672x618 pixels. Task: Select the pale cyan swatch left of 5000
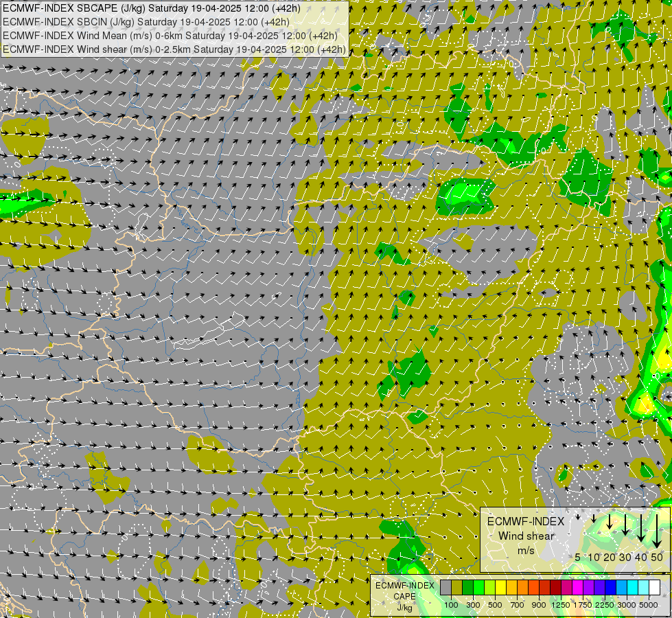[x=644, y=587]
